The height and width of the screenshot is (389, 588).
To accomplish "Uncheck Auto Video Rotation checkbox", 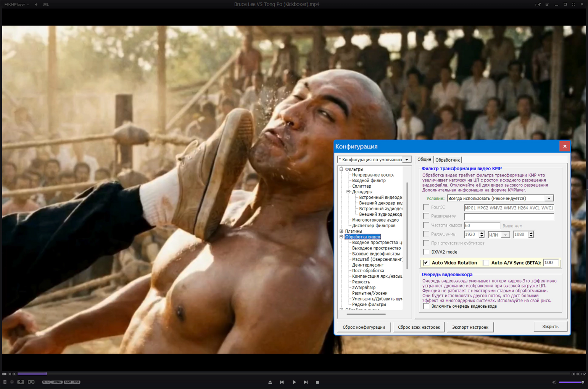I will (x=426, y=263).
